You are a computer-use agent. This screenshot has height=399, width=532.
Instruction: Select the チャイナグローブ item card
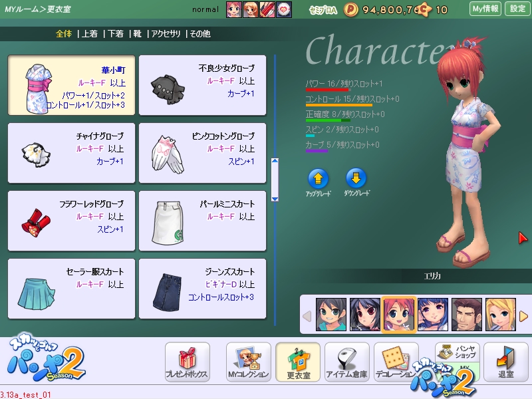pos(72,153)
